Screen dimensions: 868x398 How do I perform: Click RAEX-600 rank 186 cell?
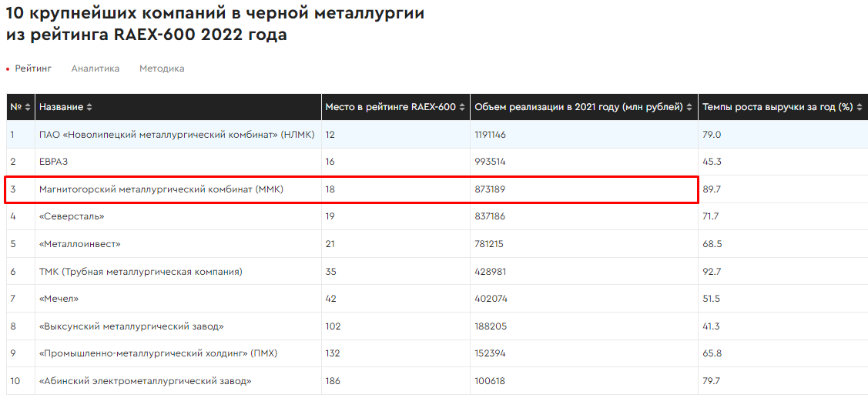point(333,381)
